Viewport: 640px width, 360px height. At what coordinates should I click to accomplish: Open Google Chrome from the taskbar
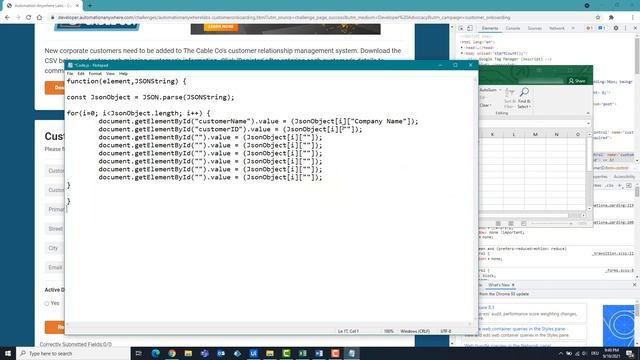pos(172,353)
